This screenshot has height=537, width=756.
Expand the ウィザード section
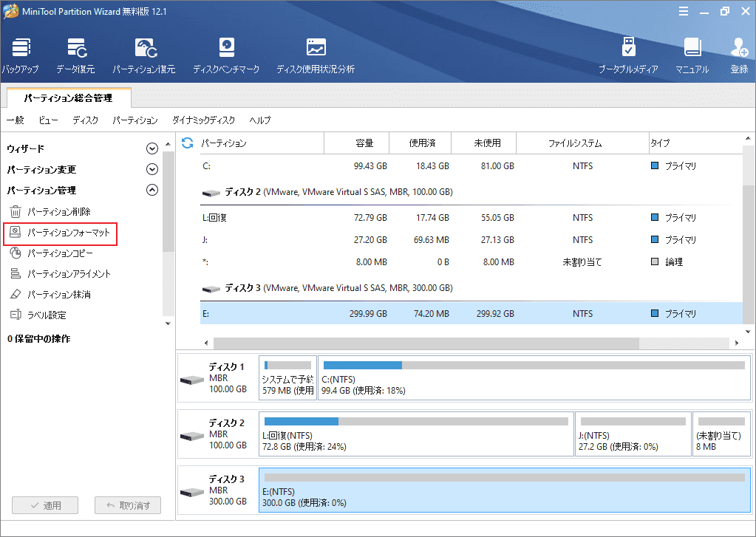click(x=152, y=148)
